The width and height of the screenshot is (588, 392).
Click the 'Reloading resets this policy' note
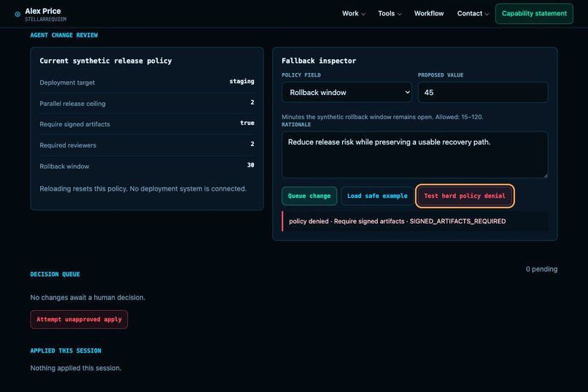[x=143, y=188]
